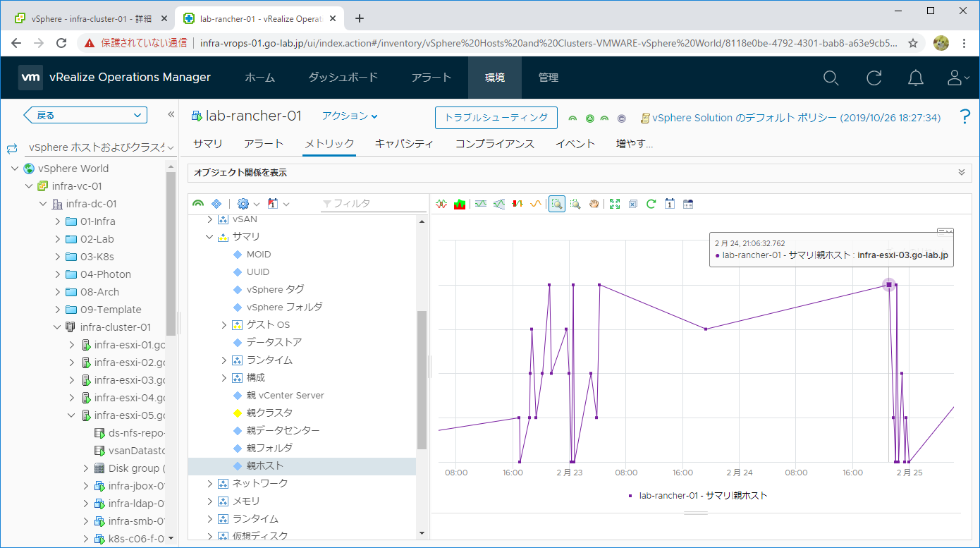Screen dimensions: 980x548
Task: Switch to the vSphere infra-cluster-01 browser tab
Action: (x=90, y=18)
